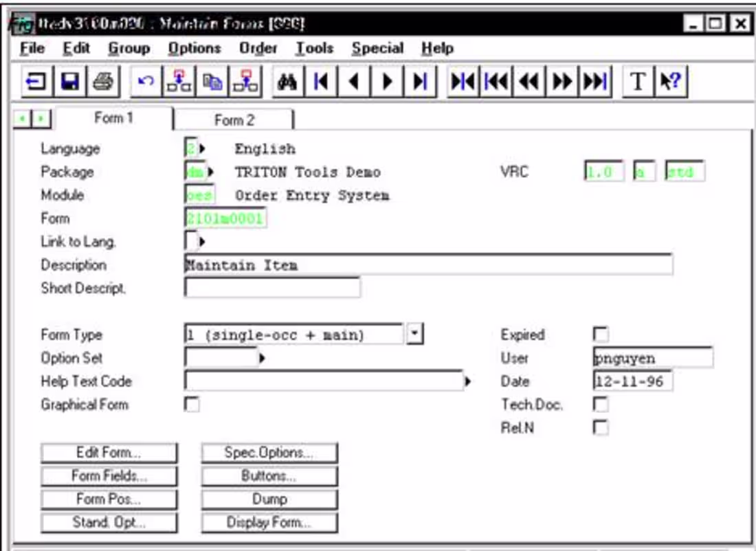Save the form with the floppy disk icon
The image size is (756, 551).
70,82
